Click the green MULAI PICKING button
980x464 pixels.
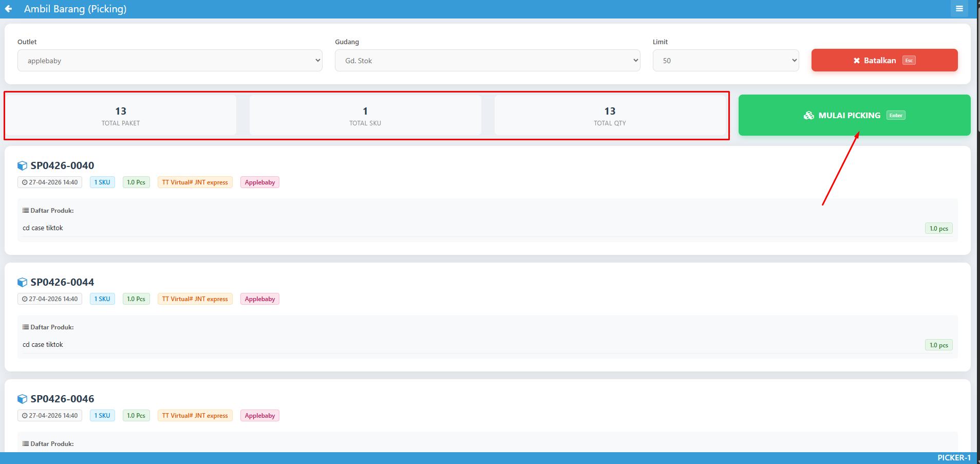pyautogui.click(x=855, y=115)
